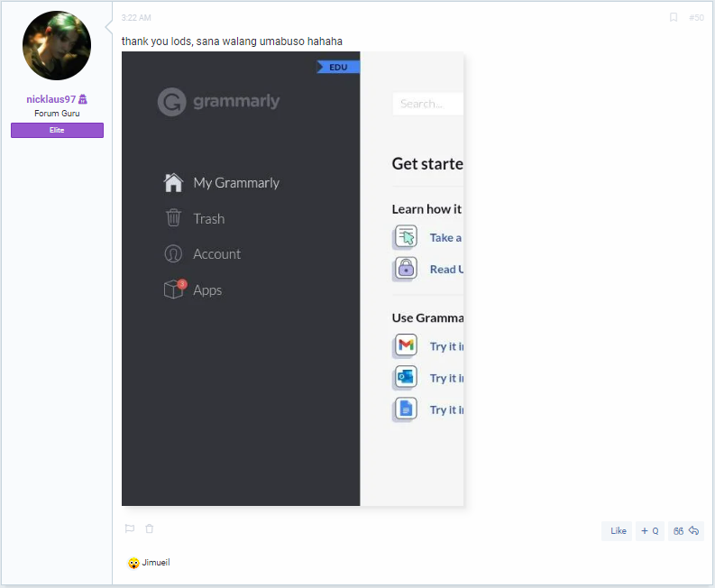The height and width of the screenshot is (588, 715).
Task: Click the Trash bin icon in sidebar
Action: (173, 217)
